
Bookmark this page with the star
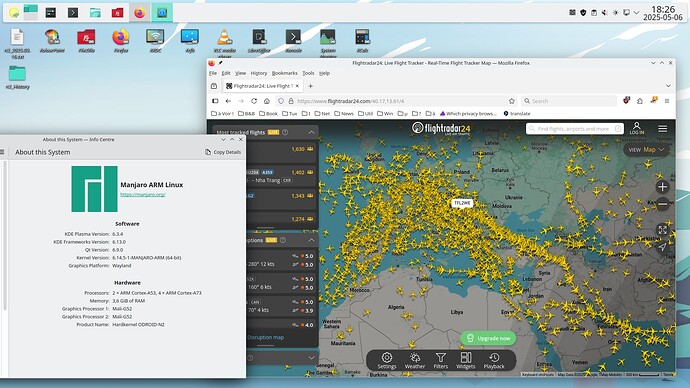(x=511, y=101)
